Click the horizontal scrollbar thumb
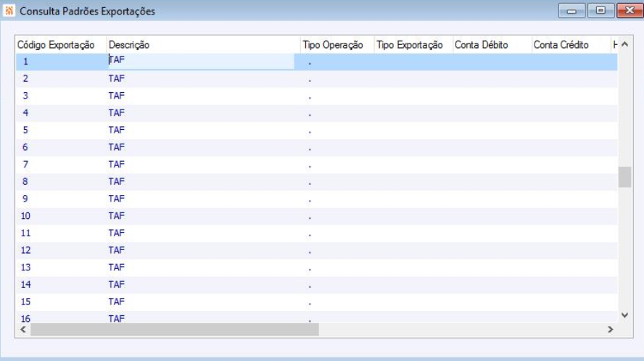Viewport: 644px width, 361px height. click(175, 329)
